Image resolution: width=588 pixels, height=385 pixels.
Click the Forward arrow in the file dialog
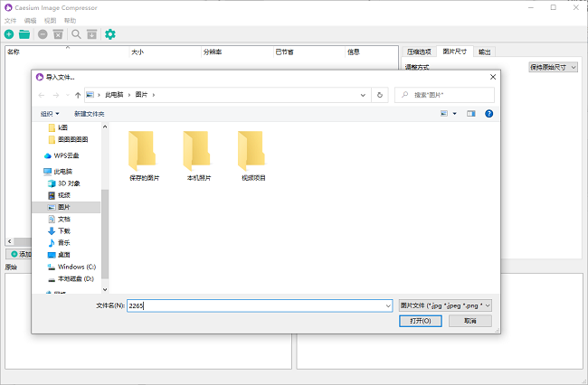(x=56, y=95)
